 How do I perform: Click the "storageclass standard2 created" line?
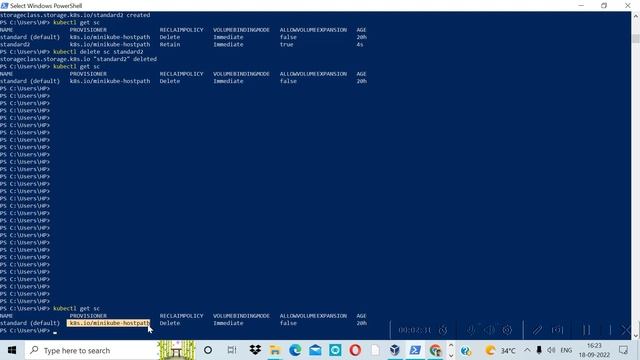[x=75, y=15]
